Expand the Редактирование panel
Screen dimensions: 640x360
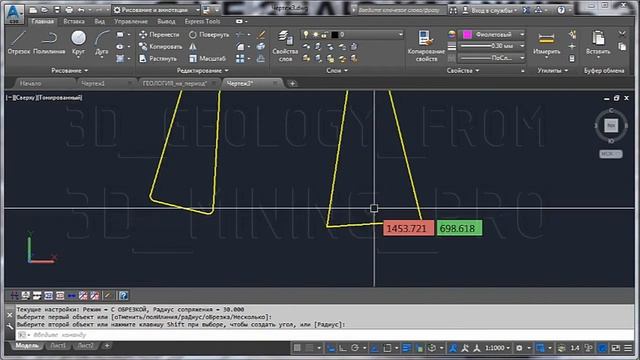coord(202,71)
